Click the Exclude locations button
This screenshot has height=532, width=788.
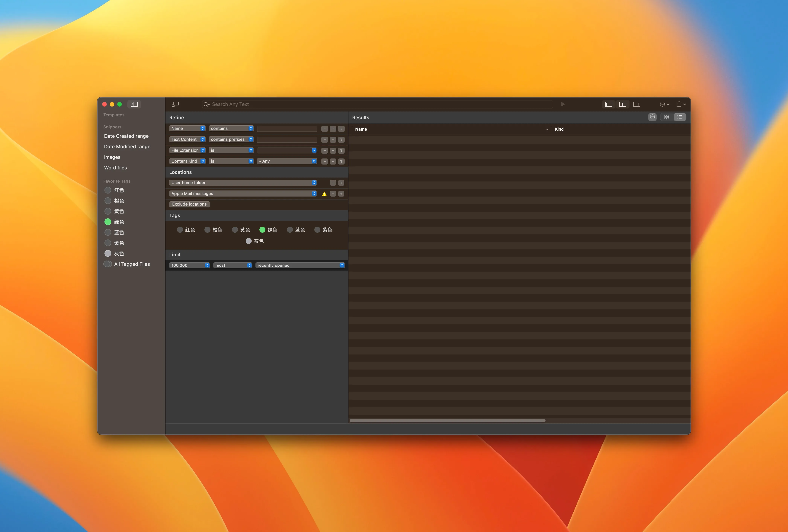point(189,204)
